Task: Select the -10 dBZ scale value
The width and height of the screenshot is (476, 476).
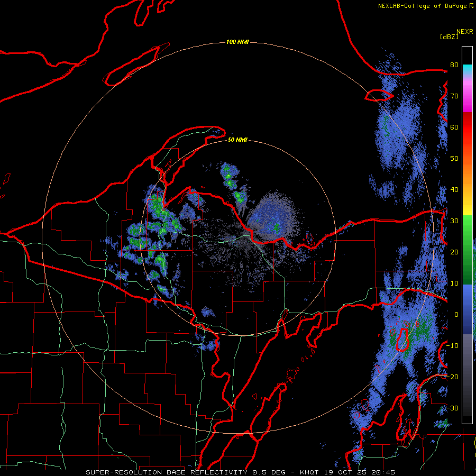Action: coord(452,345)
